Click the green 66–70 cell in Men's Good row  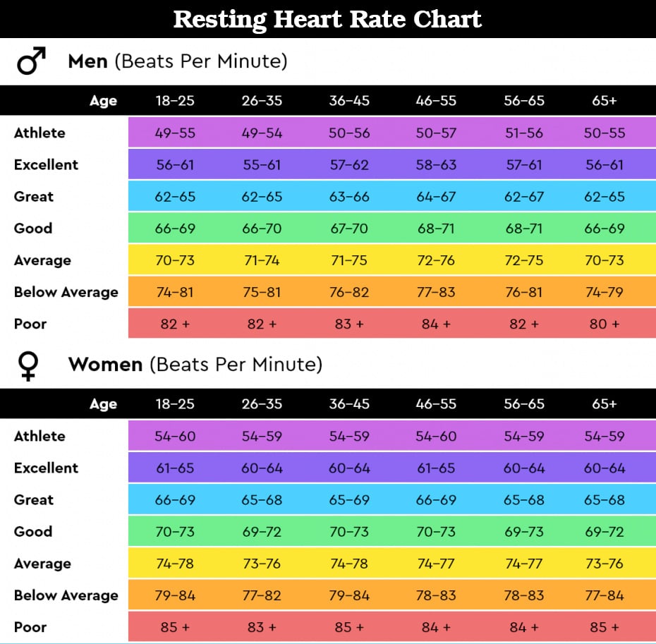pos(262,229)
